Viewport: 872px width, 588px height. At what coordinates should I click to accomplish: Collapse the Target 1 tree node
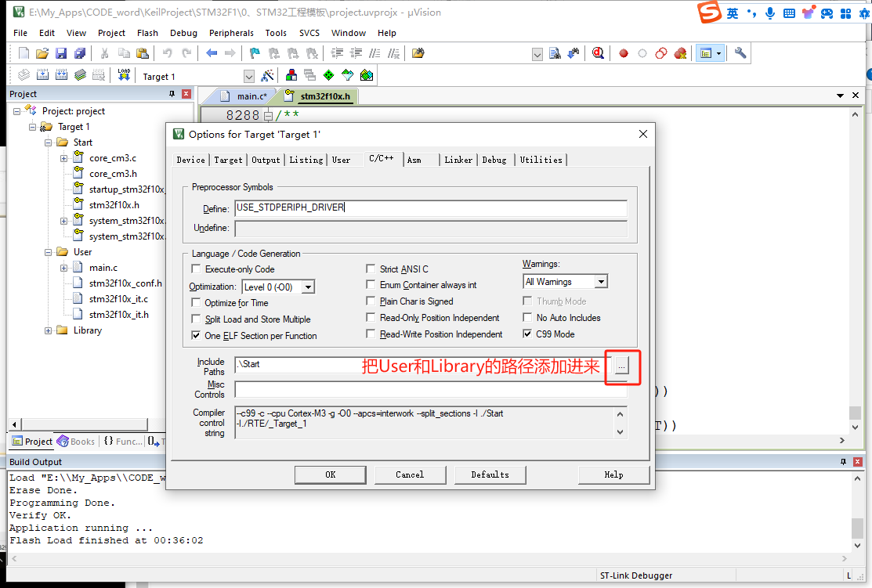point(33,128)
